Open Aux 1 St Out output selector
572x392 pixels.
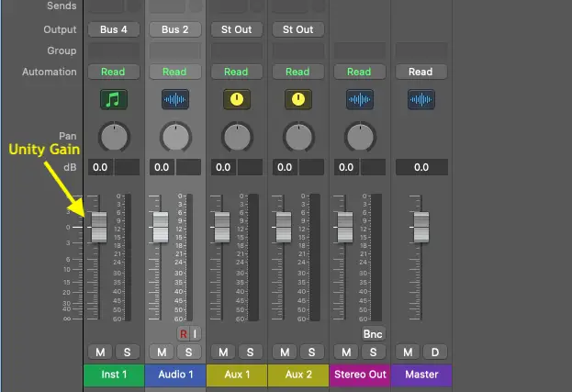pos(236,29)
